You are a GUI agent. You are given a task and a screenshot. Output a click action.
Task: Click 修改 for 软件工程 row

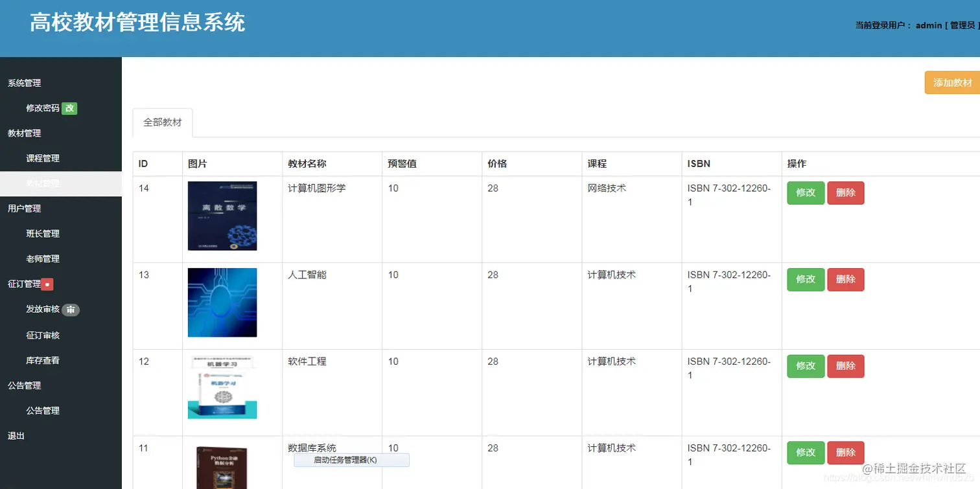pyautogui.click(x=806, y=366)
